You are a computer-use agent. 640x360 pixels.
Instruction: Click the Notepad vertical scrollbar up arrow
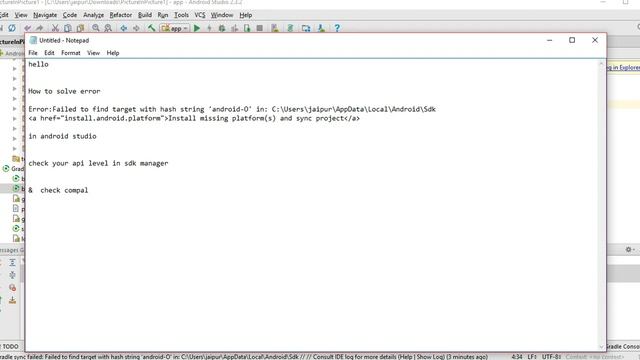click(x=601, y=64)
